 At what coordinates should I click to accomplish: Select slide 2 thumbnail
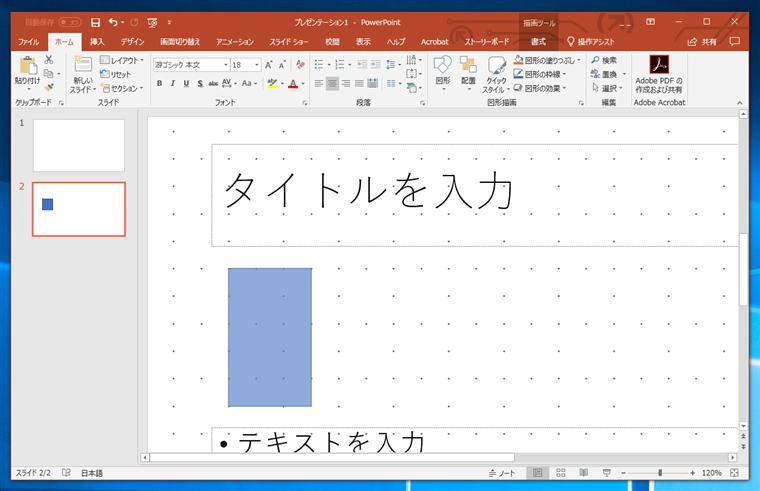(79, 209)
